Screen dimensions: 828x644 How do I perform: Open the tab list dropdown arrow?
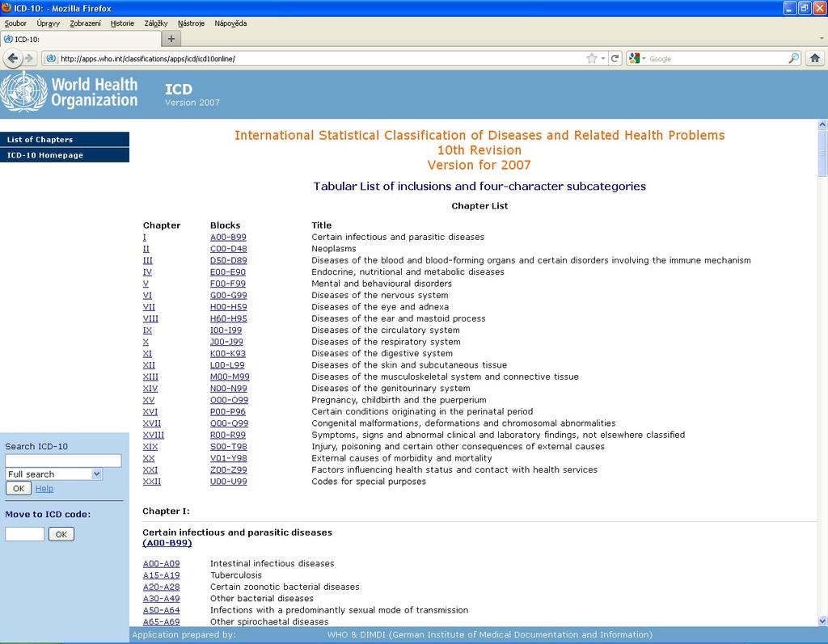[822, 39]
